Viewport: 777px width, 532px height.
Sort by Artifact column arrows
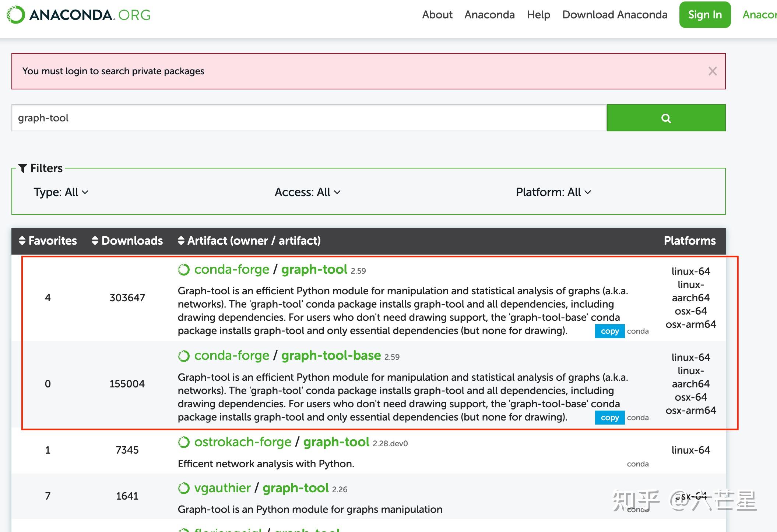[181, 241]
